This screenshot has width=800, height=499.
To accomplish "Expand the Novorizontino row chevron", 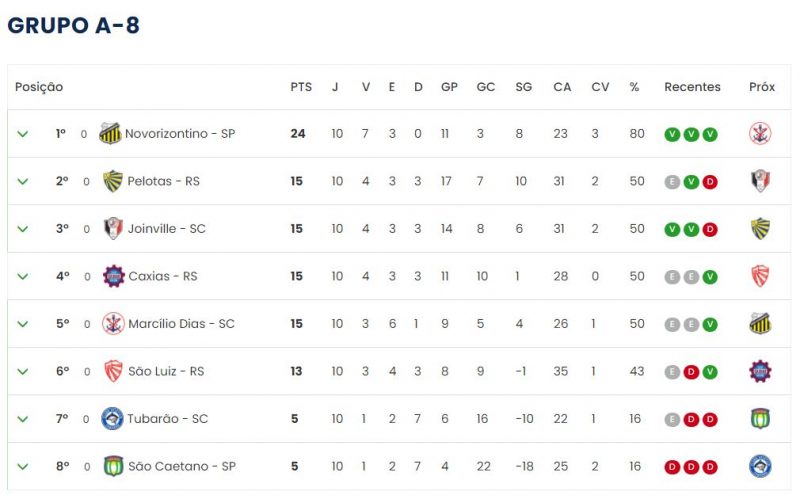I will click(23, 133).
